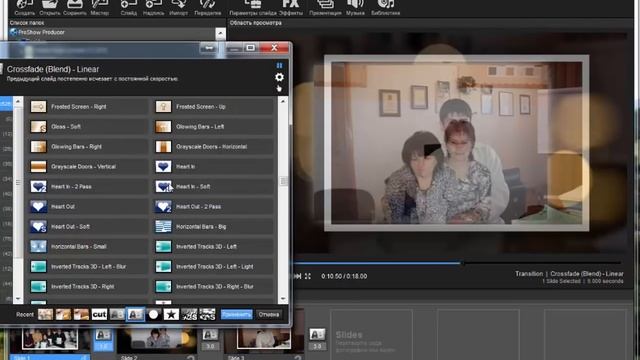Click the Переделка (Remix) toolbar icon

click(x=207, y=6)
